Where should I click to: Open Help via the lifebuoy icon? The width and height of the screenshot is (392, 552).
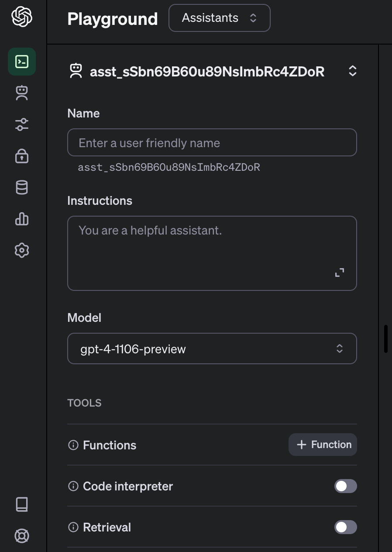click(x=21, y=535)
